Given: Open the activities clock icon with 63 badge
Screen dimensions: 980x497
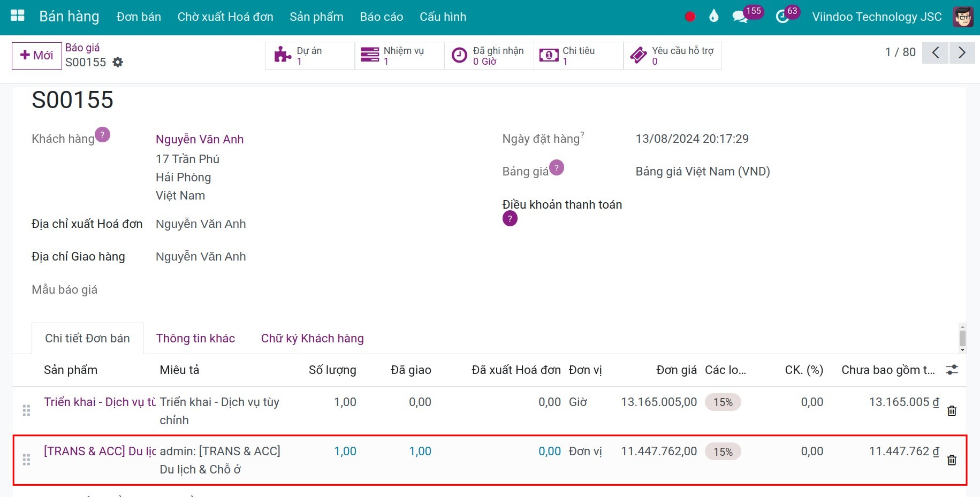Looking at the screenshot, I should (782, 17).
